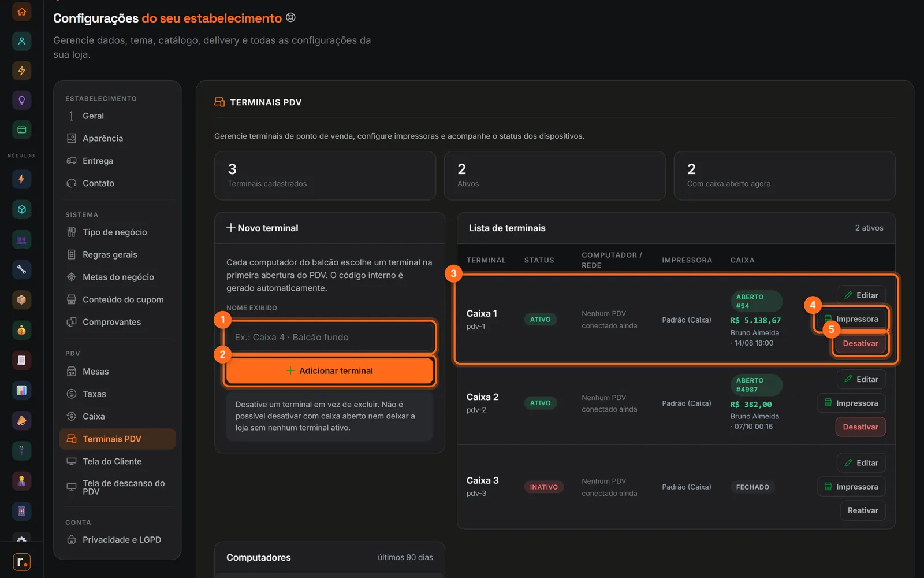924x578 pixels.
Task: Click Impressora for Caixa 1
Action: [x=851, y=319]
